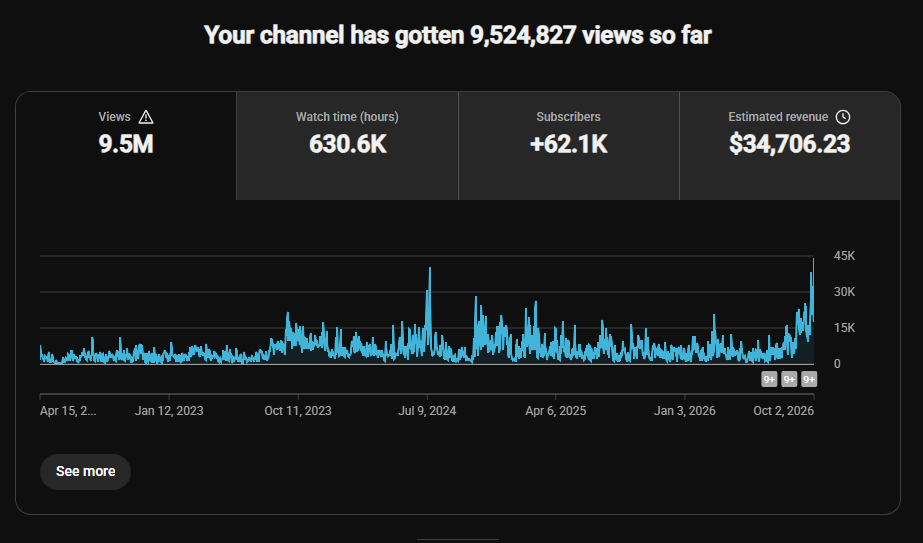Screen dimensions: 923x543
Task: Click the Oct 11, 2023 axis label
Action: (x=298, y=411)
